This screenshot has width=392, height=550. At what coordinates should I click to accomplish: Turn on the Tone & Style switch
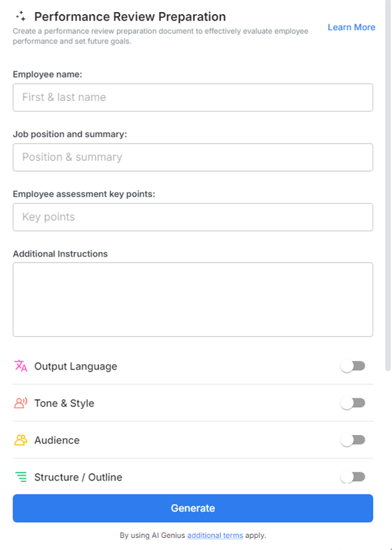(353, 403)
